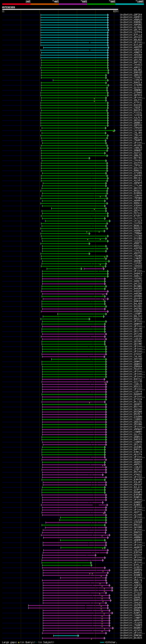Click the white query sequence bar
Viewport: 146px width, 644px height.
60,10
